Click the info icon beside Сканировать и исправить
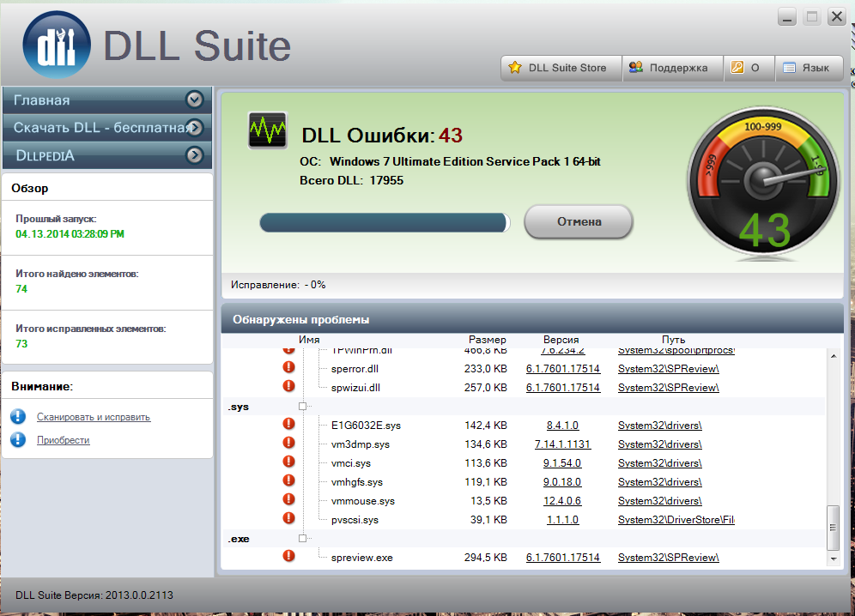 18,416
